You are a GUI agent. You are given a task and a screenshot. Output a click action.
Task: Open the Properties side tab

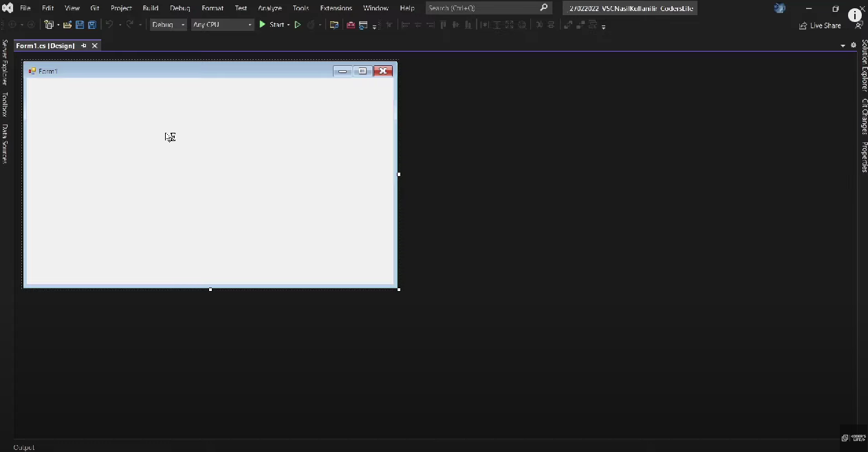tap(865, 157)
